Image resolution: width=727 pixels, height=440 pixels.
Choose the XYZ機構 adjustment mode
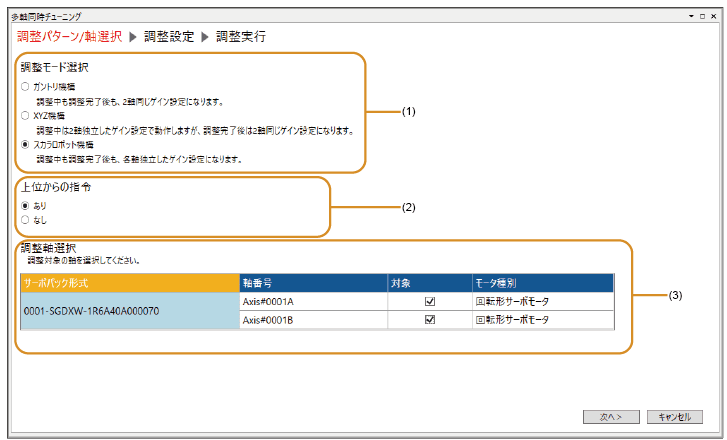click(x=25, y=116)
